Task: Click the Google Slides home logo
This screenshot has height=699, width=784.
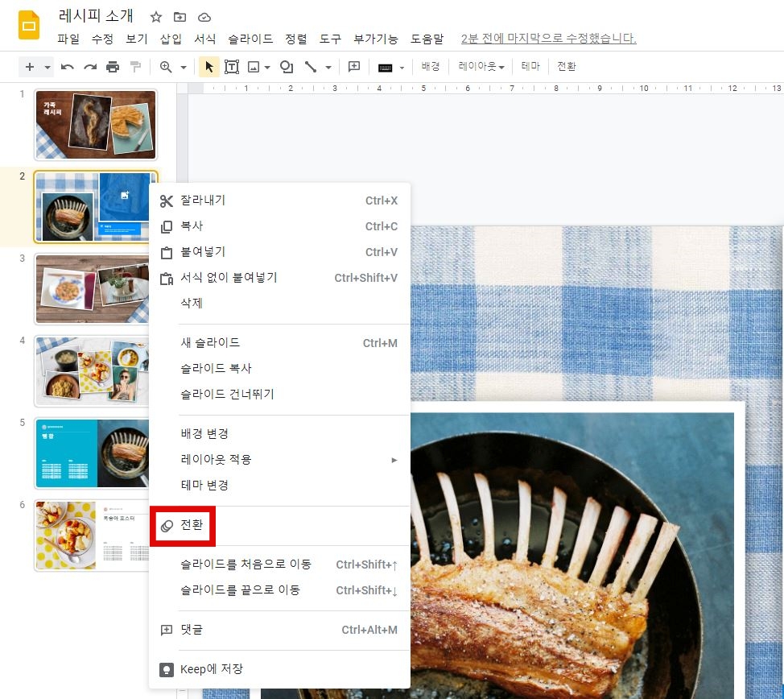Action: [28, 24]
